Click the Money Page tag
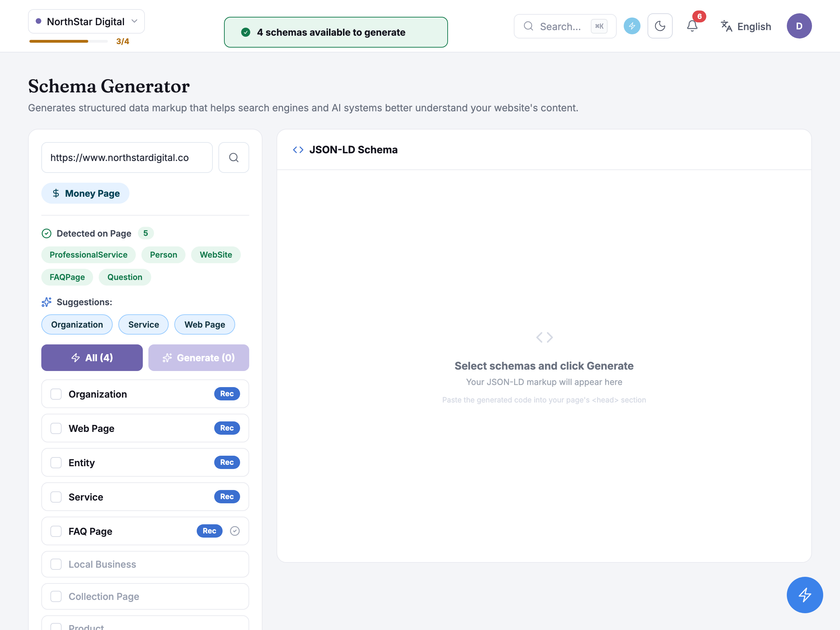840x630 pixels. (x=85, y=193)
